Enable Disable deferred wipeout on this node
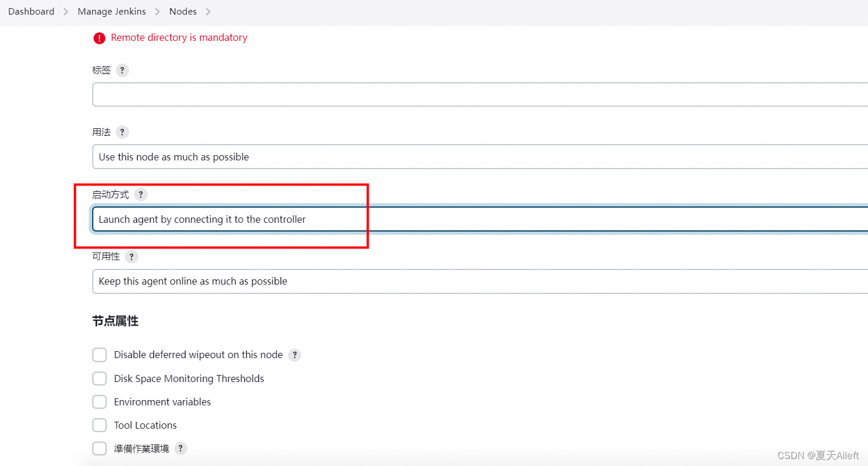This screenshot has height=466, width=868. (100, 355)
